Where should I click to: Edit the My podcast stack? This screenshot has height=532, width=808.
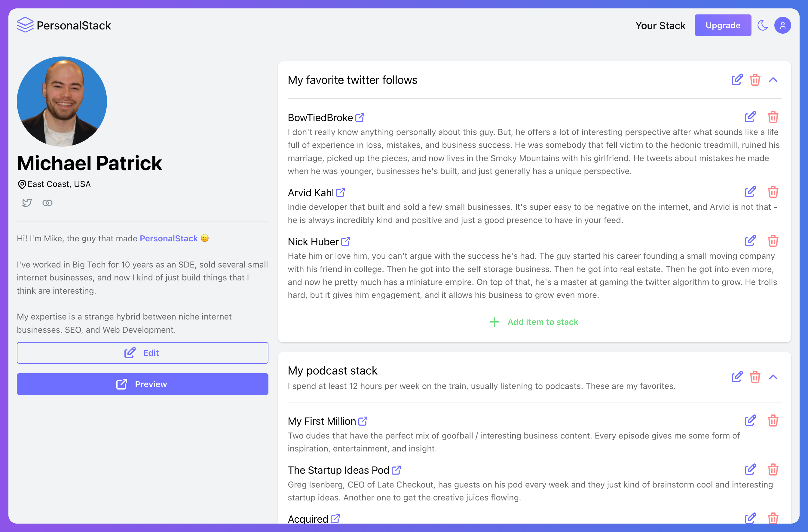pyautogui.click(x=737, y=377)
